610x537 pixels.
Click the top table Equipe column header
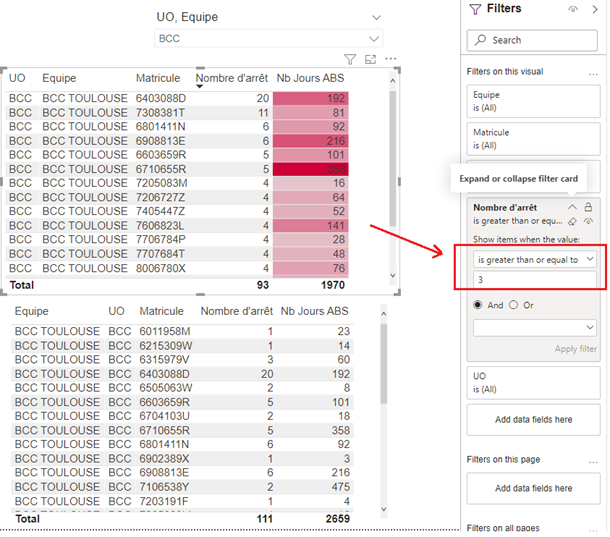click(x=59, y=78)
